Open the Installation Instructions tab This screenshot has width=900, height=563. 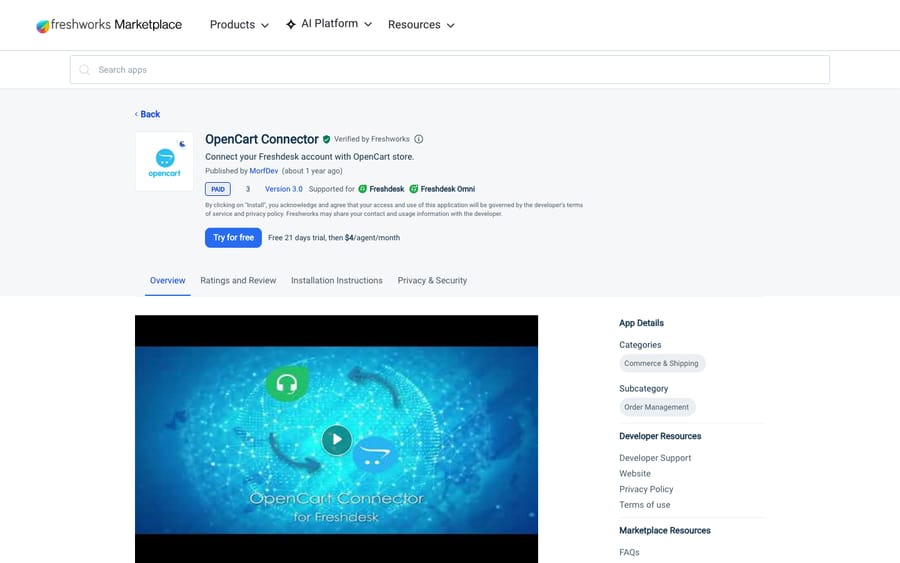point(337,281)
